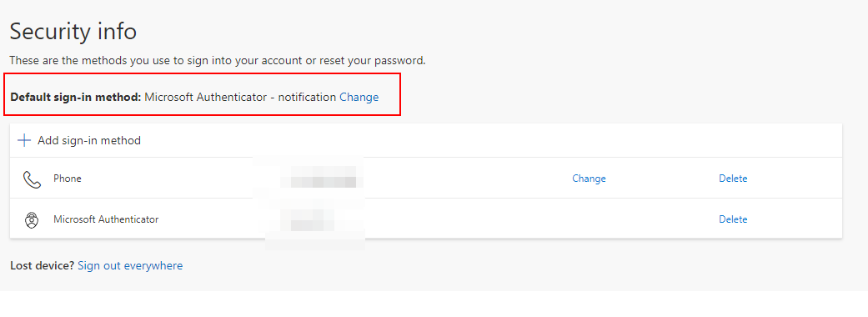Click the Microsoft Authenticator lock icon

click(x=33, y=220)
